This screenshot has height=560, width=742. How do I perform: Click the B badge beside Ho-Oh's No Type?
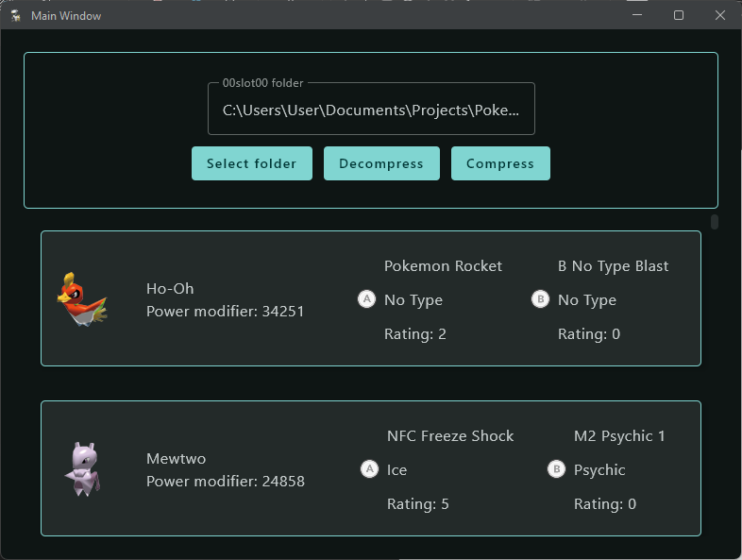[x=540, y=299]
